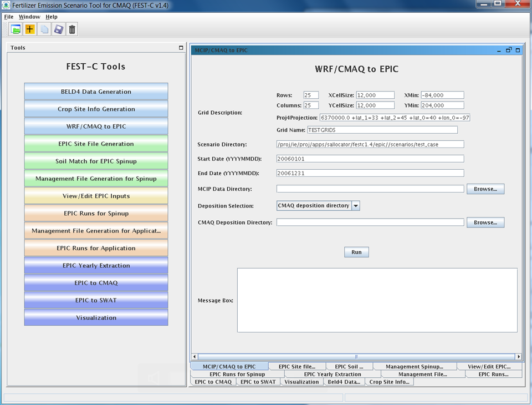This screenshot has width=532, height=405.
Task: Switch to the Visualization tab
Action: 301,382
